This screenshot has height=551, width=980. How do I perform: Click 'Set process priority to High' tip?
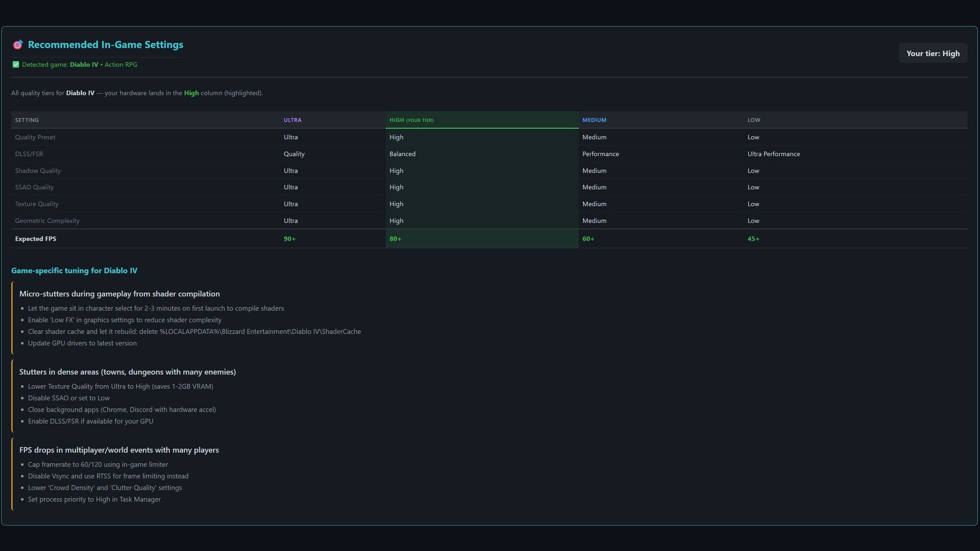[94, 499]
